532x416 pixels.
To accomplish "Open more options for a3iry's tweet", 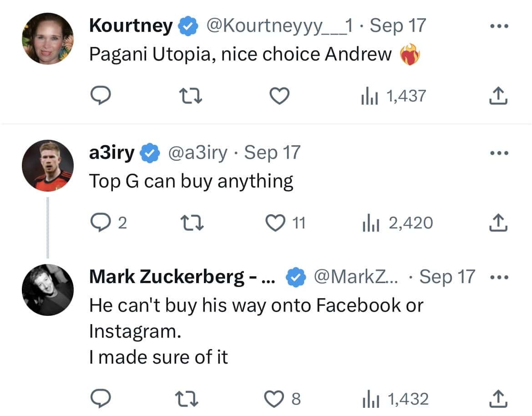I will [x=499, y=152].
